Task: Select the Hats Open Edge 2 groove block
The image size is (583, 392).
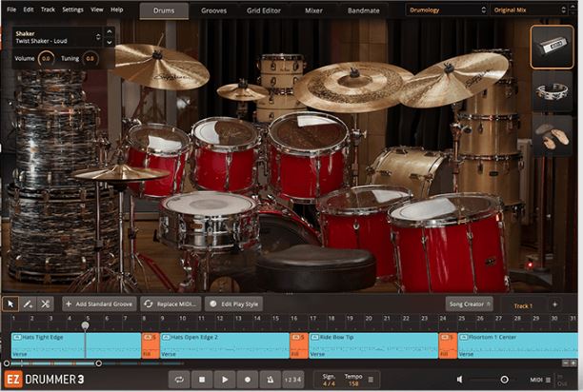Action: [225, 345]
